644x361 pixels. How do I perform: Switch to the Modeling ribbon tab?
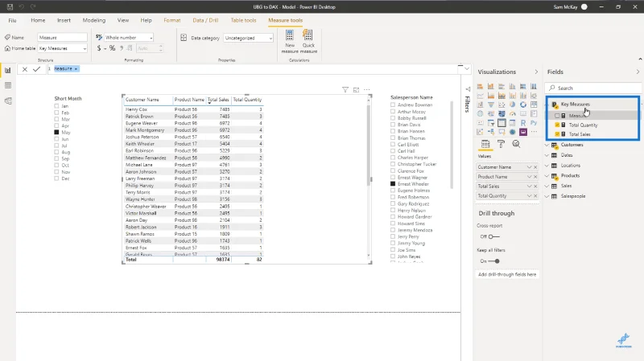pyautogui.click(x=93, y=20)
